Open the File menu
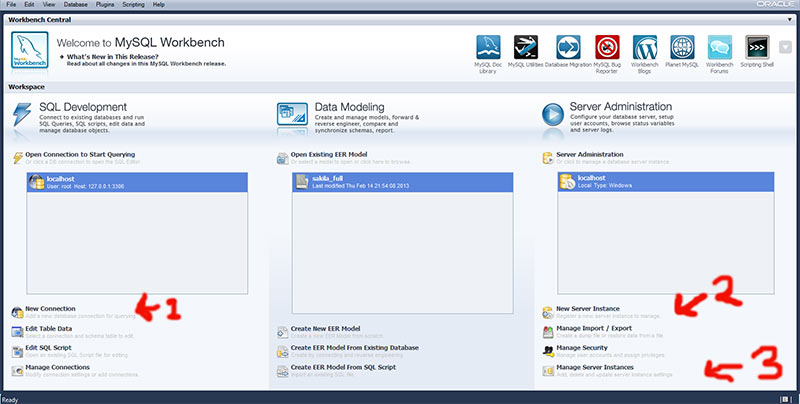This screenshot has width=800, height=404. [x=11, y=4]
